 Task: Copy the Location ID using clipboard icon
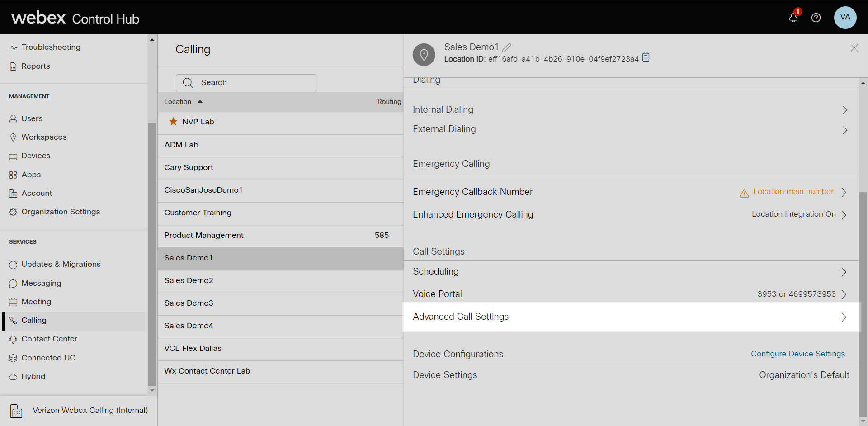pos(646,57)
